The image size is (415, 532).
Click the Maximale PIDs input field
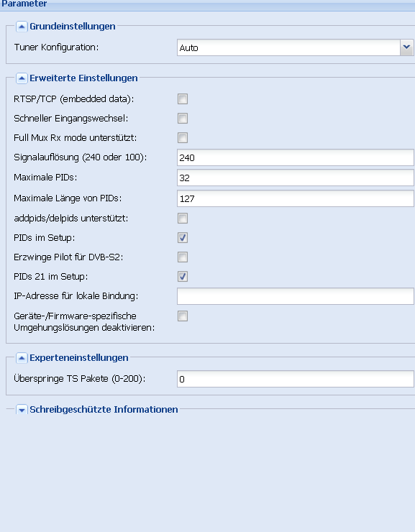point(295,178)
